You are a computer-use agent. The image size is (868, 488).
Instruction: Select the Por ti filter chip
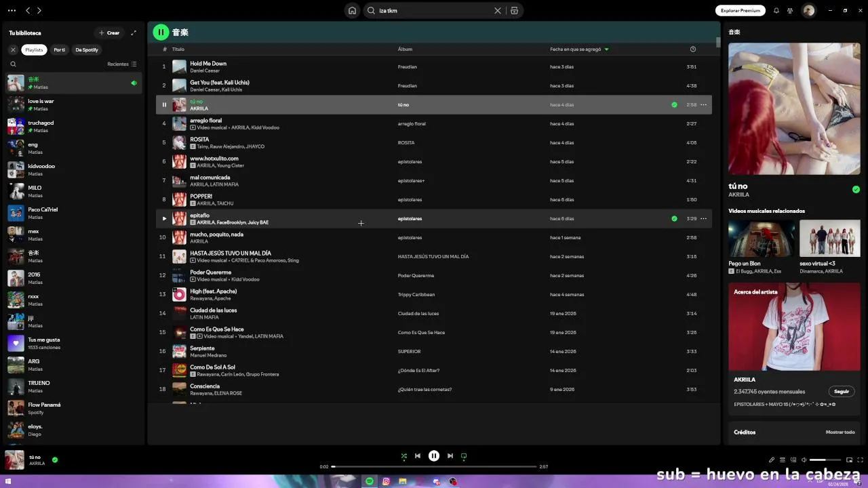tap(60, 49)
